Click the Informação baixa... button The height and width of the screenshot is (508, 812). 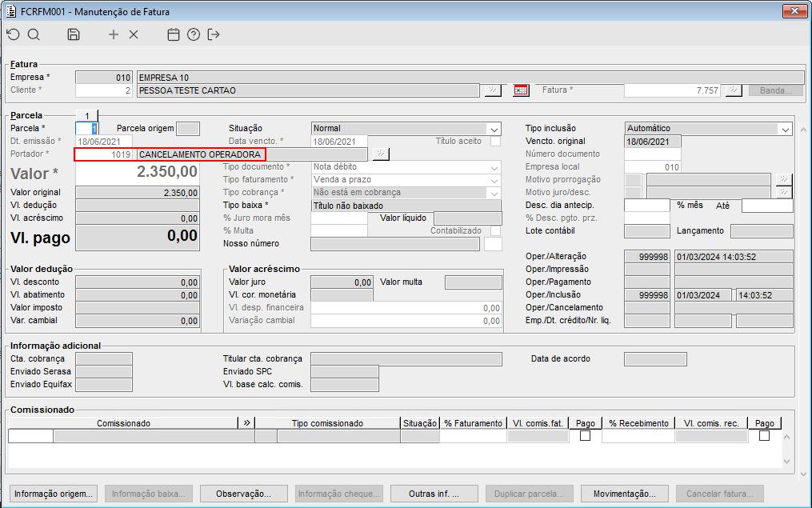(x=149, y=494)
